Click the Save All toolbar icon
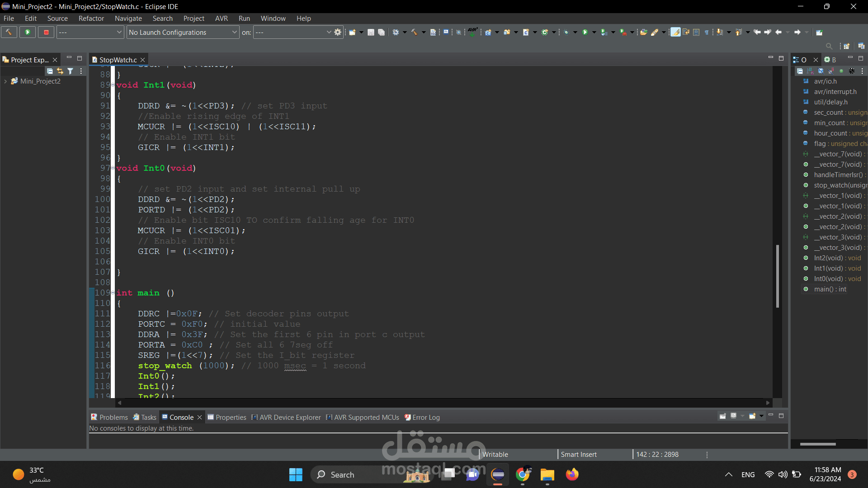The height and width of the screenshot is (488, 868). point(381,32)
